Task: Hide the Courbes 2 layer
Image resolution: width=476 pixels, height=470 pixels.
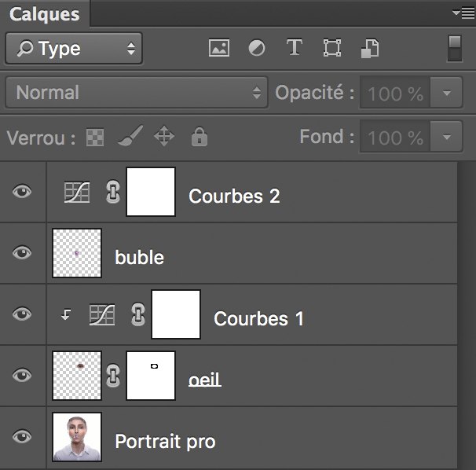Action: tap(22, 192)
